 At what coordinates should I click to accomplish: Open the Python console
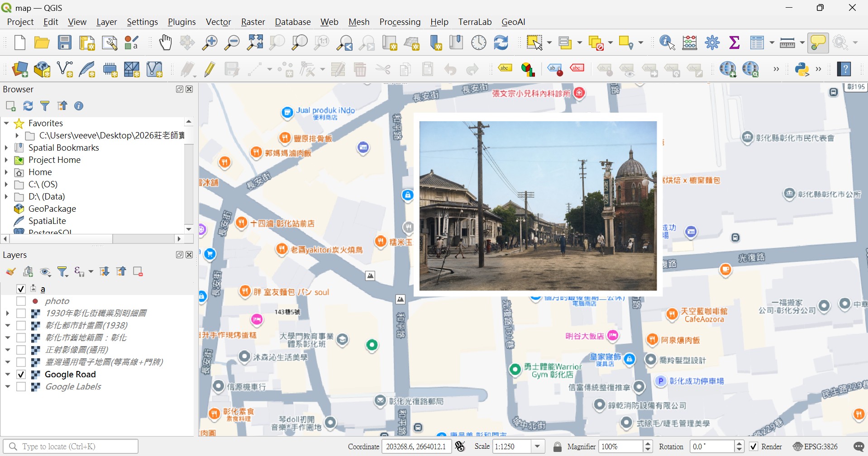[802, 69]
